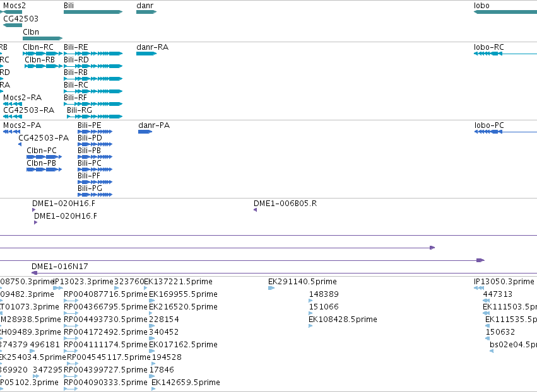Viewport: 537px width, 392px height.
Task: Click the danr-RA transcript
Action: 146,54
